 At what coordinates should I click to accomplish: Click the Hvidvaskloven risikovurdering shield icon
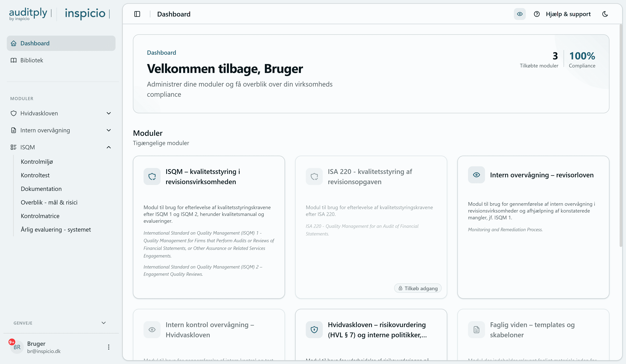click(x=314, y=329)
